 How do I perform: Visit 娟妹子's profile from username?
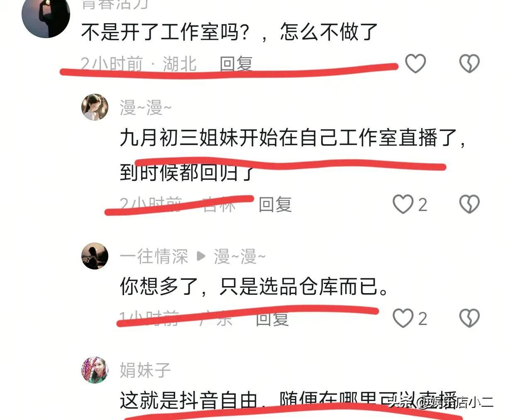[145, 370]
